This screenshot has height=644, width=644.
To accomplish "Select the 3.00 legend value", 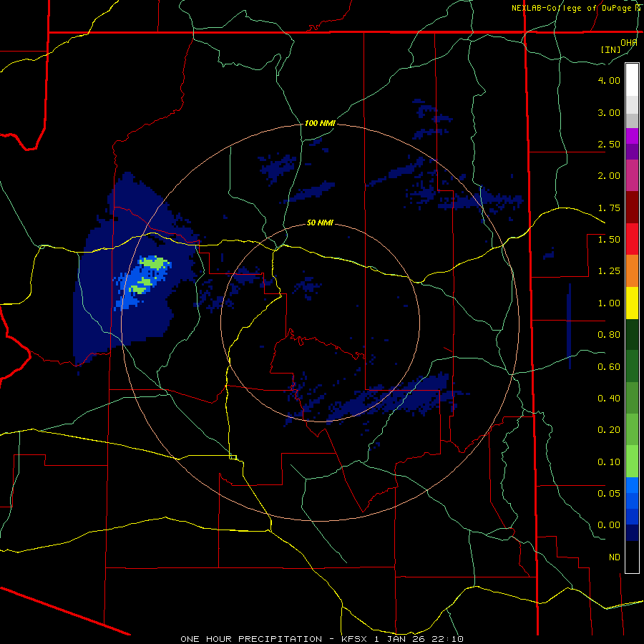I will point(609,112).
